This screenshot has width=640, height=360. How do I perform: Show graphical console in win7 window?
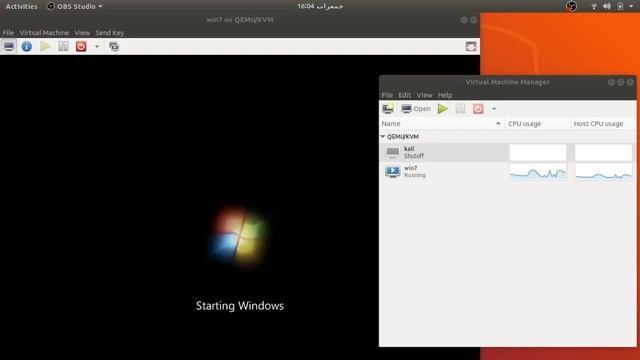[x=9, y=47]
